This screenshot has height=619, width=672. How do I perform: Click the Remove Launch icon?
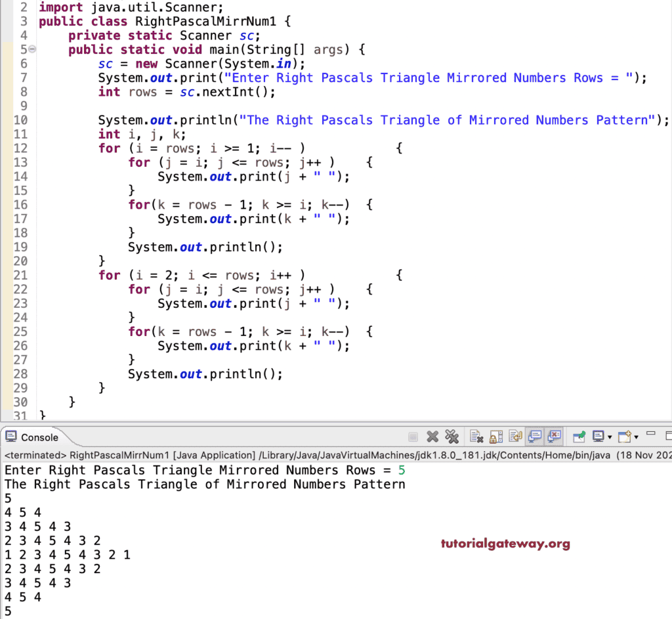click(431, 437)
